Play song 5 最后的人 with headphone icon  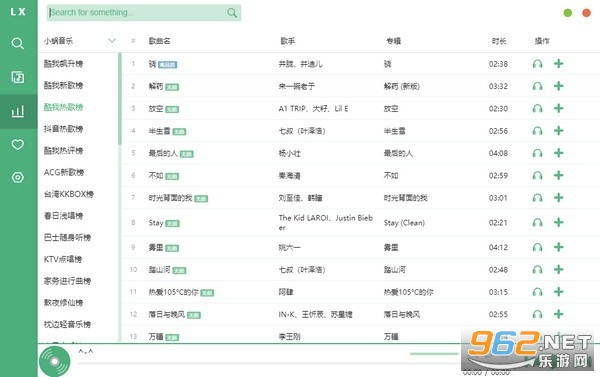[x=537, y=153]
